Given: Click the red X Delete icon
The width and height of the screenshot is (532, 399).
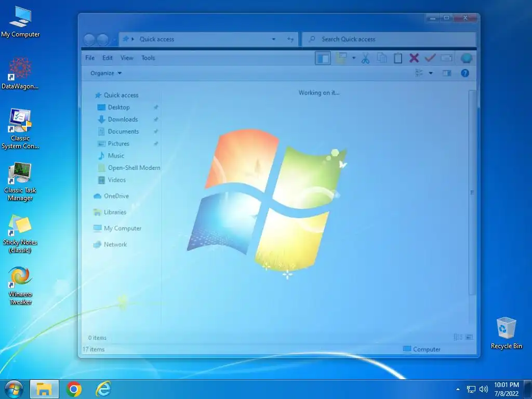Looking at the screenshot, I should [x=414, y=58].
